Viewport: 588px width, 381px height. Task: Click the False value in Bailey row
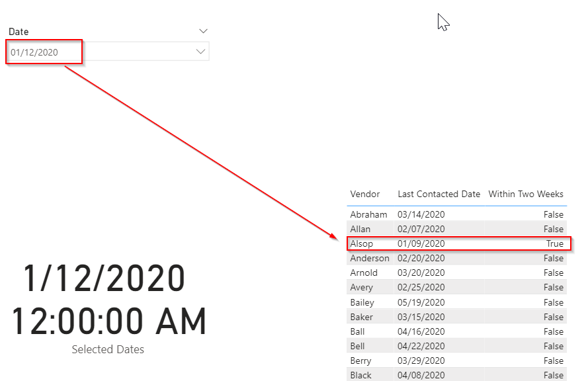coord(554,303)
